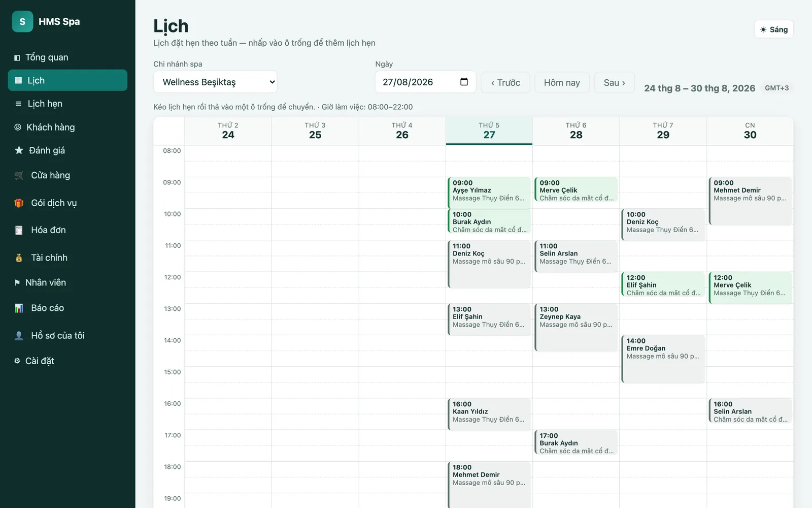Open the Cửa hàng shop cart icon
This screenshot has width=812, height=508.
pos(19,176)
